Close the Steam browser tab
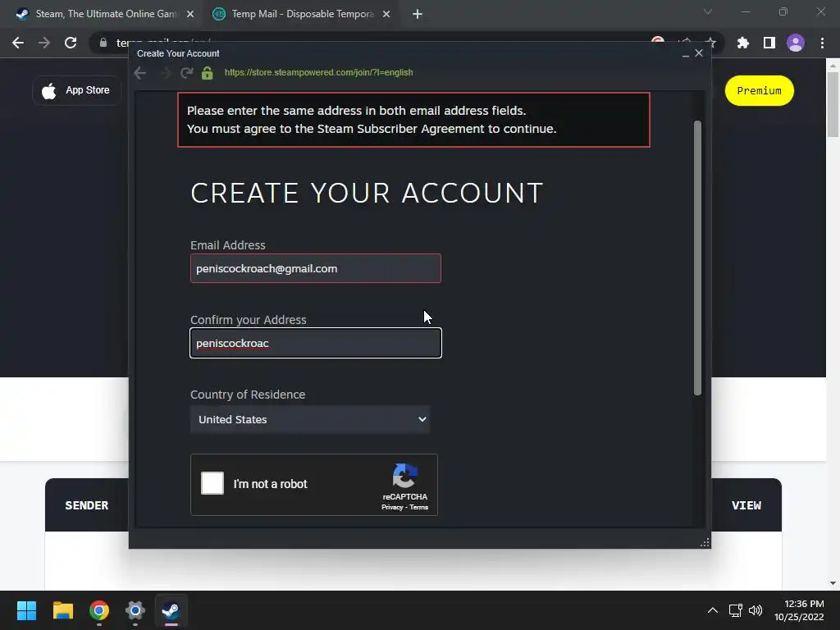Screen dimensions: 840x630 pos(190,14)
